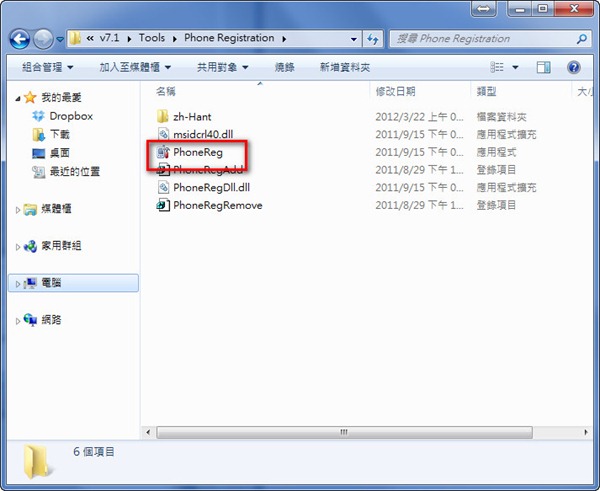Click the Back navigation arrow
The width and height of the screenshot is (600, 491).
pos(20,39)
